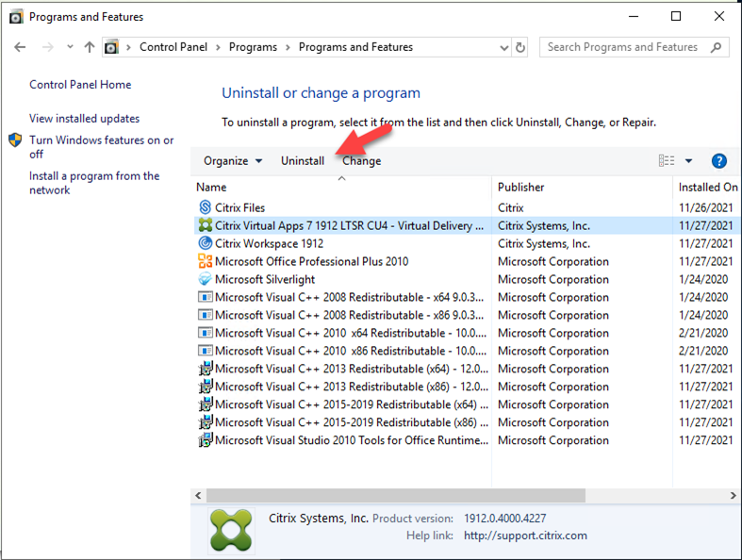Click the 1/24/2020 date of Microsoft Silverlight

tap(703, 279)
